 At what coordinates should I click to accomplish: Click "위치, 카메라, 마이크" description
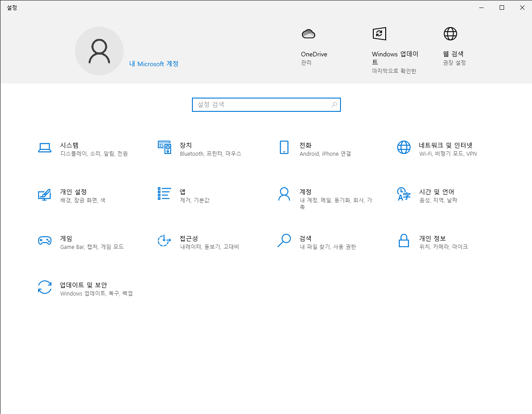point(443,247)
